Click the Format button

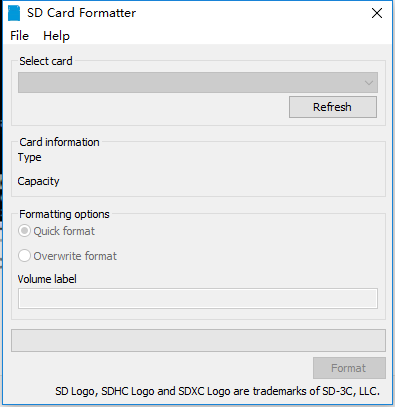click(349, 368)
